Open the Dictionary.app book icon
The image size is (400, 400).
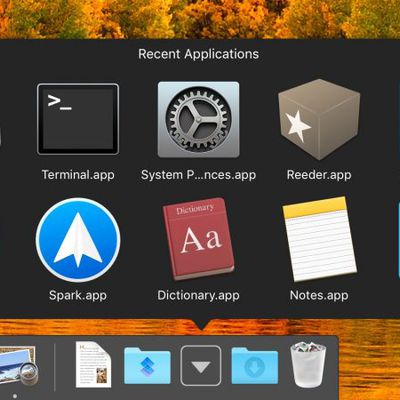[199, 238]
